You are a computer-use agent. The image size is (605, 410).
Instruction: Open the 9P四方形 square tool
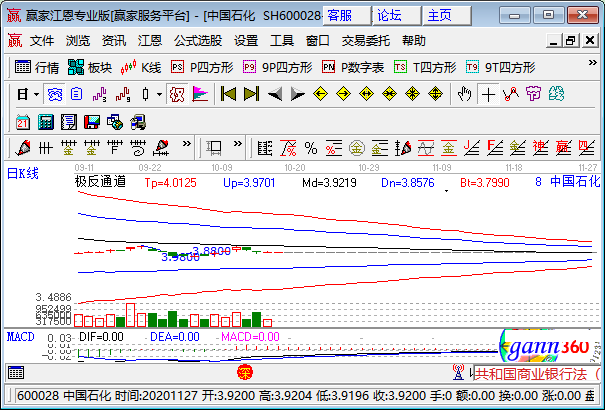(x=277, y=67)
